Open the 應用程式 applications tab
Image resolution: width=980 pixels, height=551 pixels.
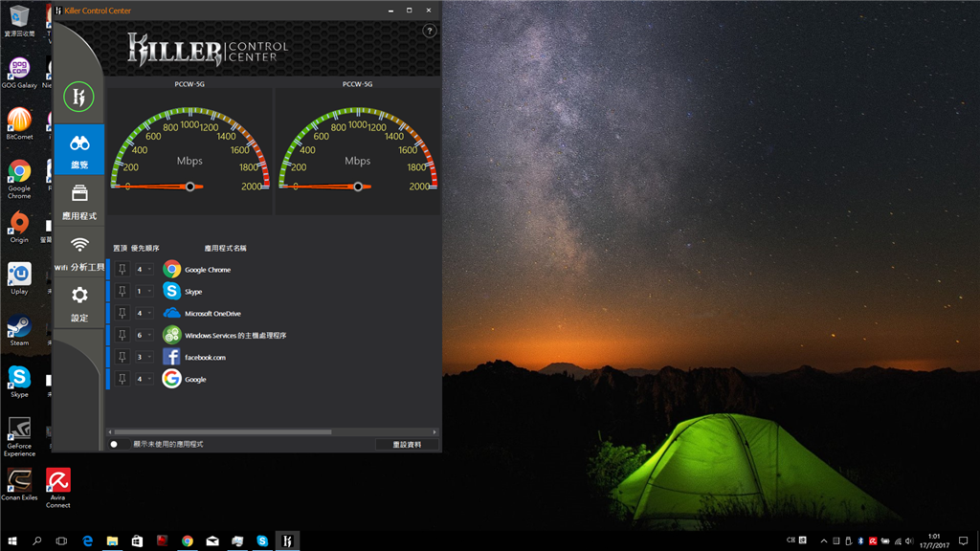pyautogui.click(x=79, y=202)
